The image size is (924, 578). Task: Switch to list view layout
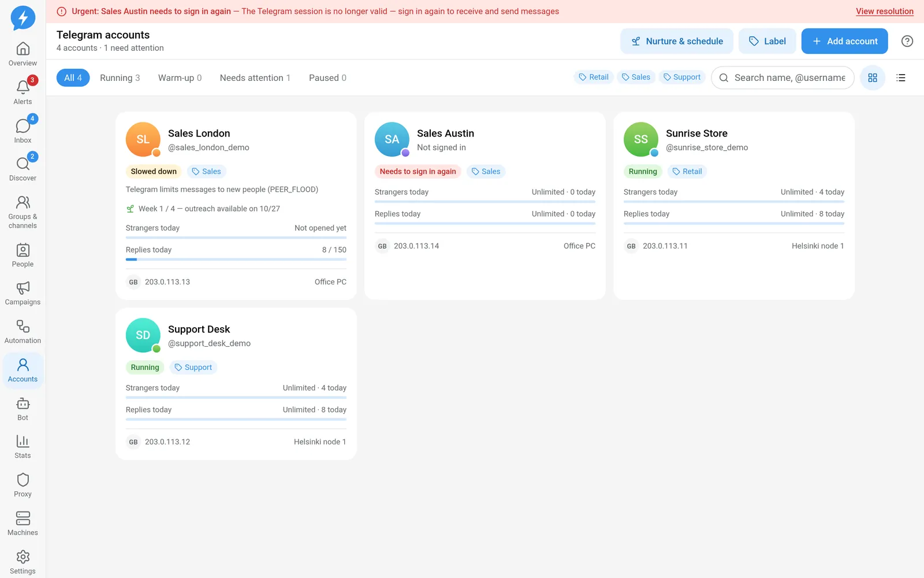[x=901, y=77]
